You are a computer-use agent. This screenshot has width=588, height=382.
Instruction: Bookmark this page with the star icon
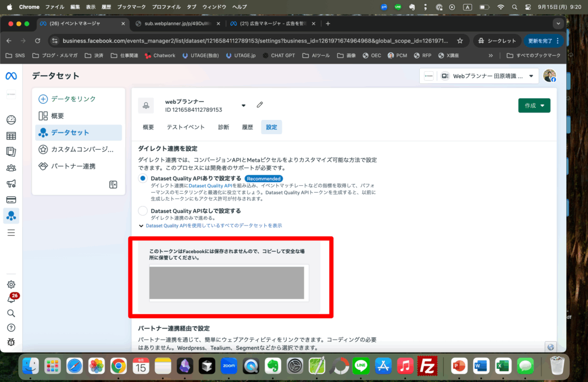(x=460, y=41)
